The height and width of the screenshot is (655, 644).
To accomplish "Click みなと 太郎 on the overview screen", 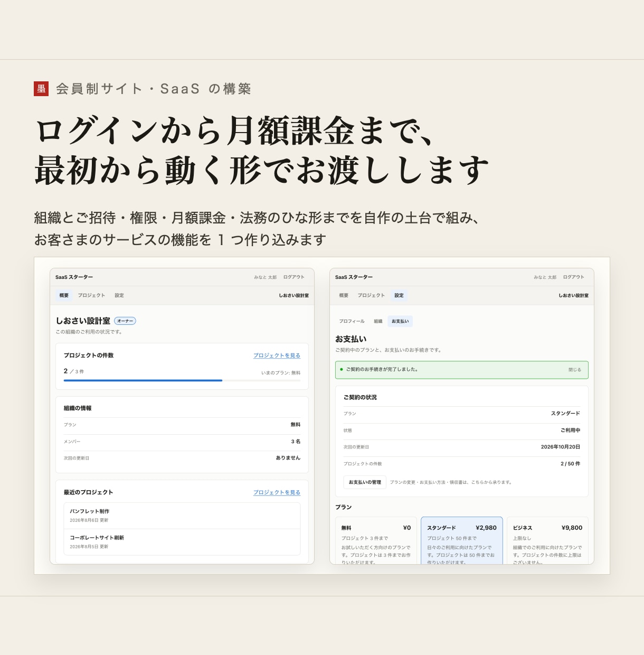I will 265,277.
